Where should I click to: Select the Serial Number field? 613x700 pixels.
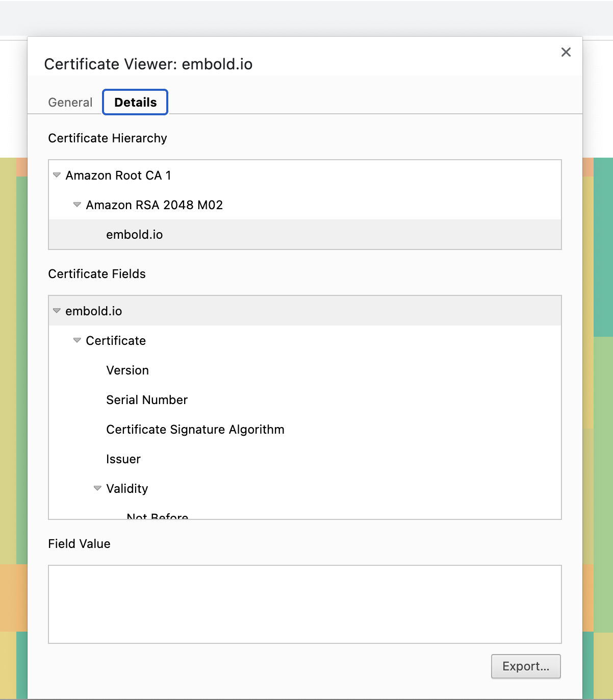(x=305, y=399)
